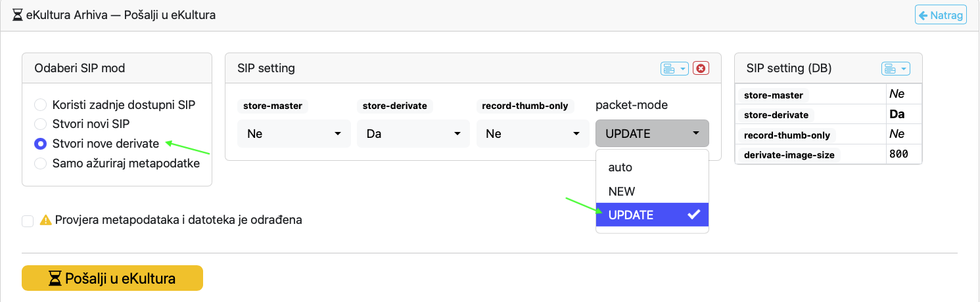
Task: Click the hourglass icon in the page title
Action: tap(18, 14)
